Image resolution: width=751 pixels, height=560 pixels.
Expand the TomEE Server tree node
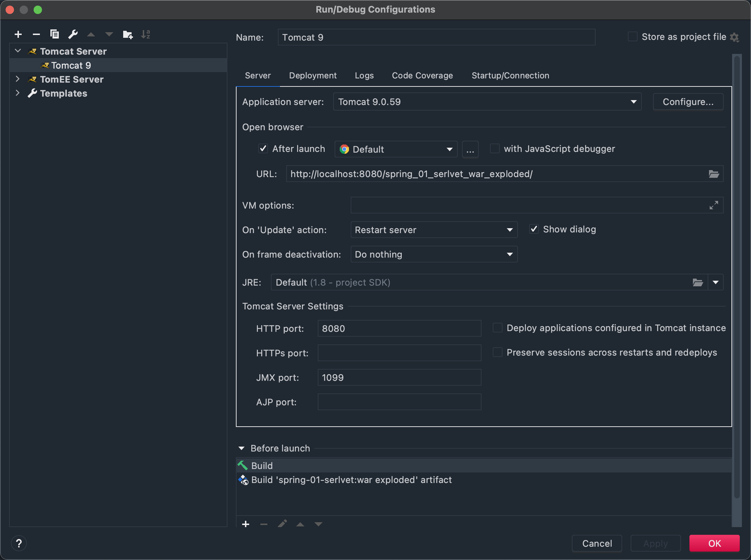click(17, 79)
